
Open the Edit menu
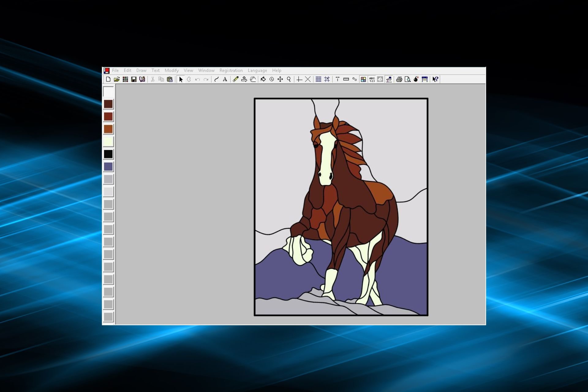(127, 70)
